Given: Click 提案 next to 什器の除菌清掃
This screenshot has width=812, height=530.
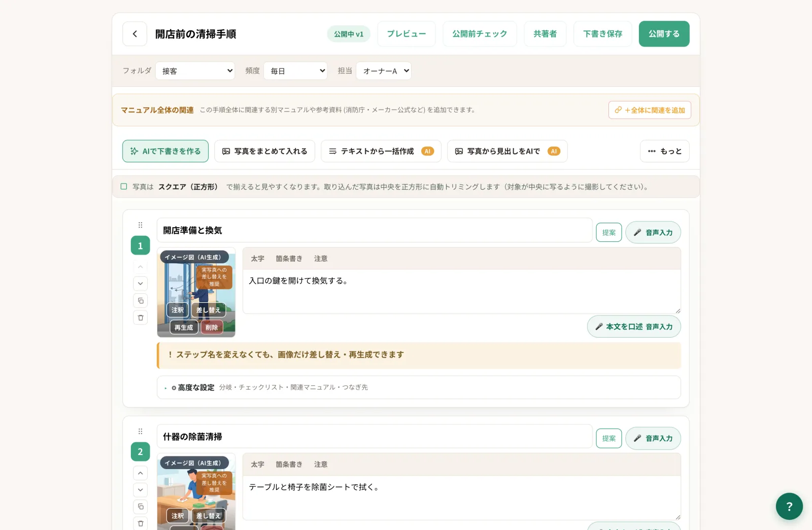Looking at the screenshot, I should (609, 438).
